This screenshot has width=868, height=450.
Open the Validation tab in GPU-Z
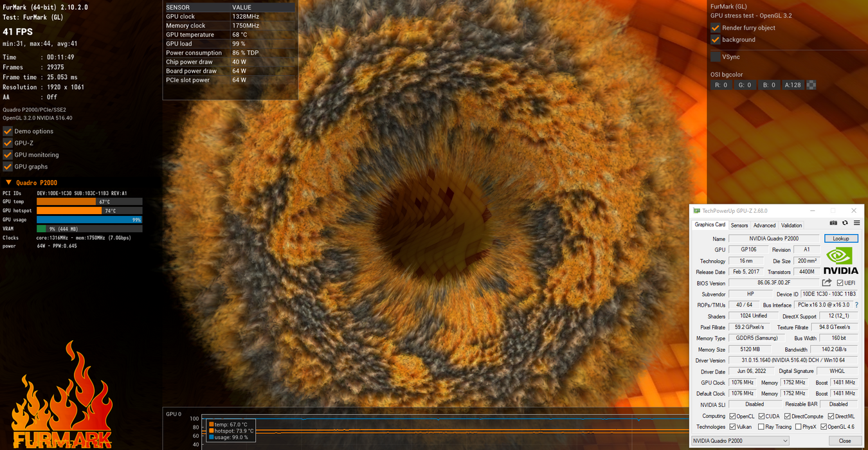pyautogui.click(x=791, y=225)
